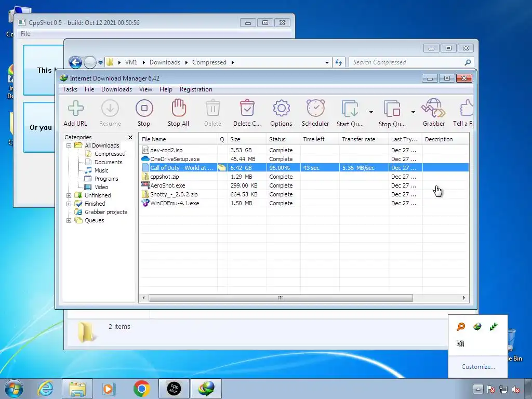The height and width of the screenshot is (399, 532).
Task: Click the green arrows tray popup icon
Action: click(494, 327)
